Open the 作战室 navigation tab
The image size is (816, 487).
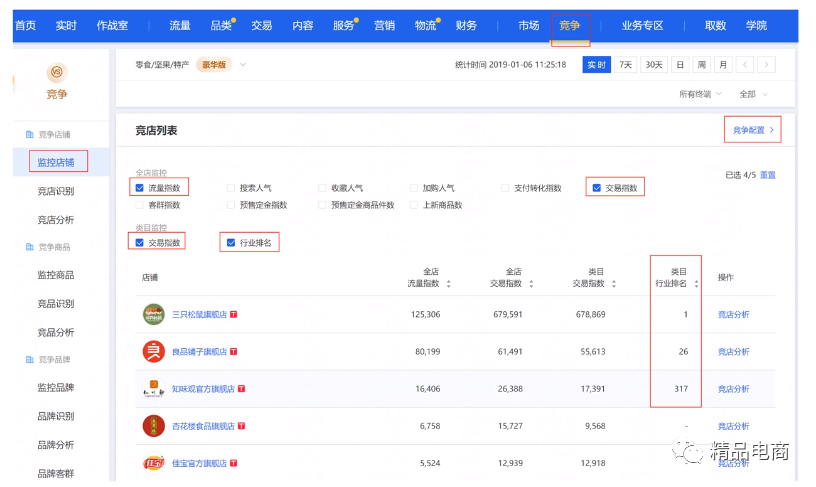(112, 25)
